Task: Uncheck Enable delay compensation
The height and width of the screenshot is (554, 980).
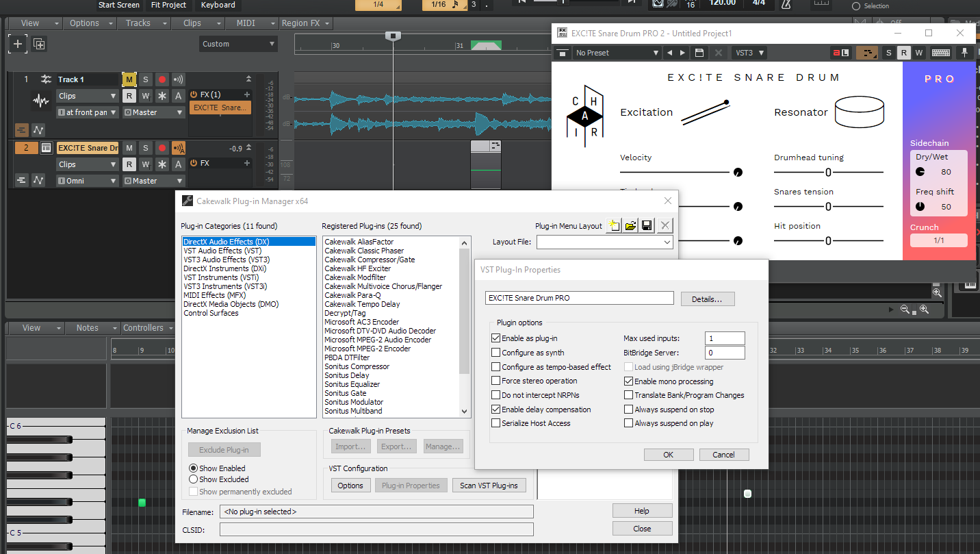Action: click(496, 410)
